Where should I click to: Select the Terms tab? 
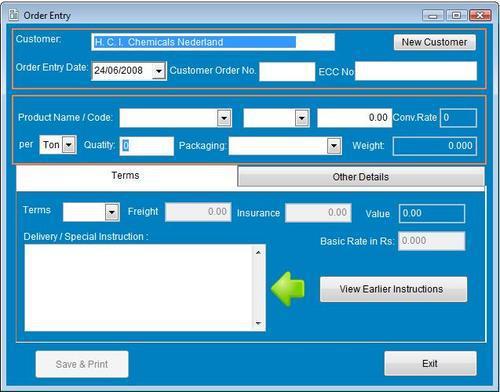[x=126, y=176]
